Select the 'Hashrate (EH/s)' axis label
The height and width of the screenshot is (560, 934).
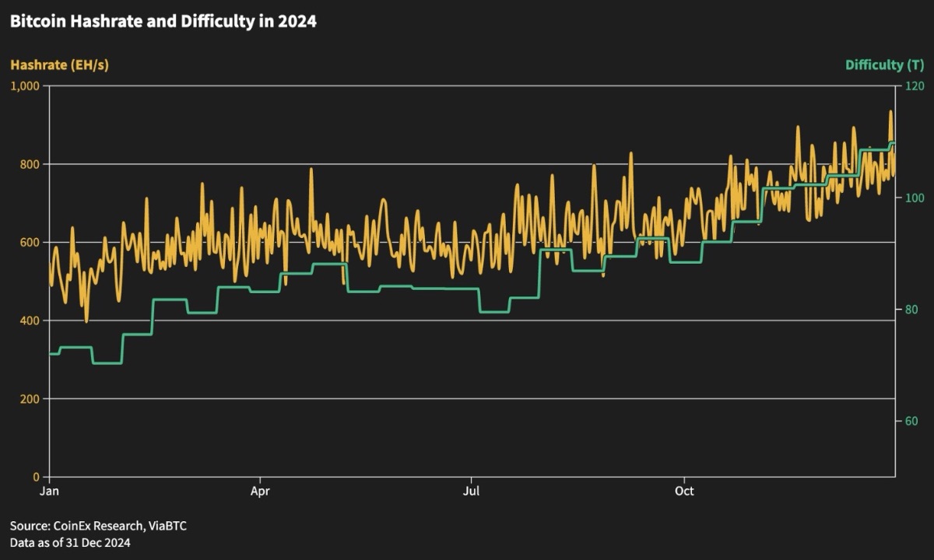[x=59, y=65]
